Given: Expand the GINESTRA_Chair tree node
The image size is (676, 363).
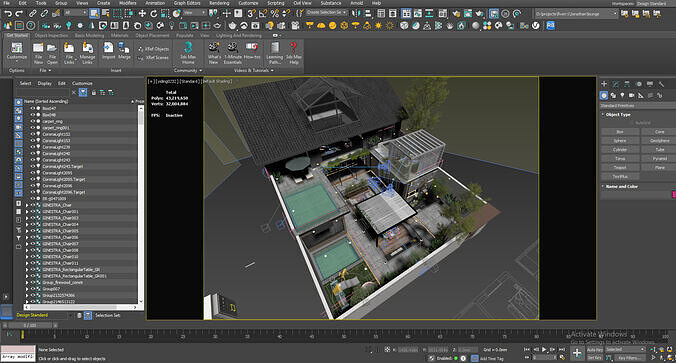Looking at the screenshot, I should pos(27,205).
